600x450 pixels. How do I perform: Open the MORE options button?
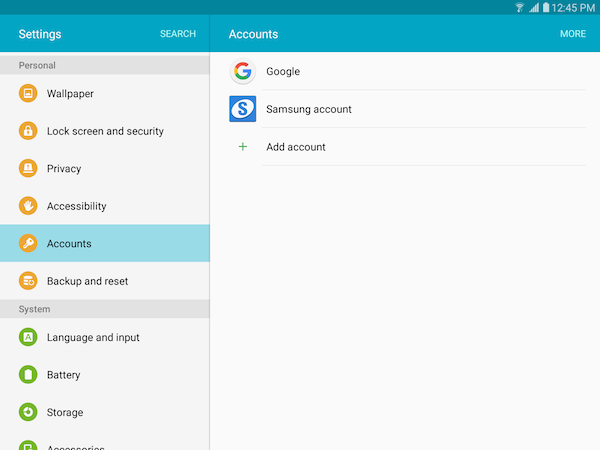tap(573, 34)
